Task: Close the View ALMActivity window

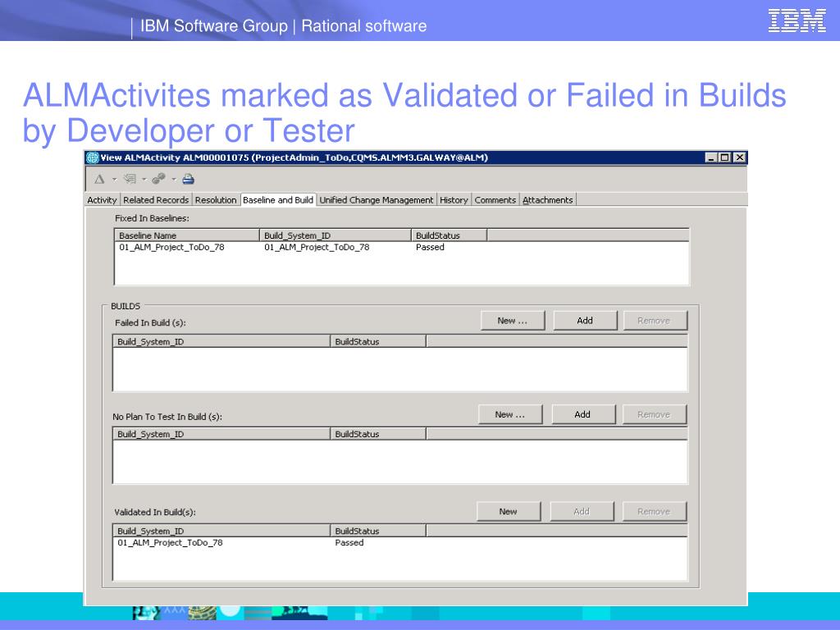Action: [739, 157]
